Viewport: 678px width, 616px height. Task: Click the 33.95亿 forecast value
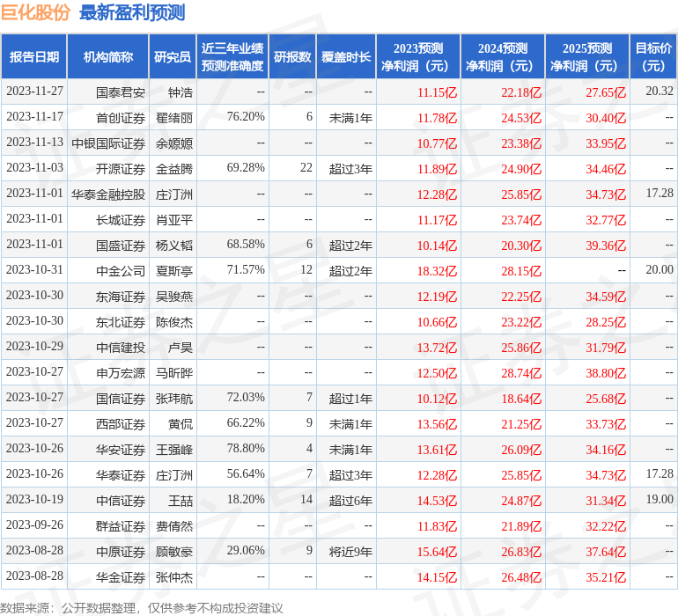[x=606, y=143]
